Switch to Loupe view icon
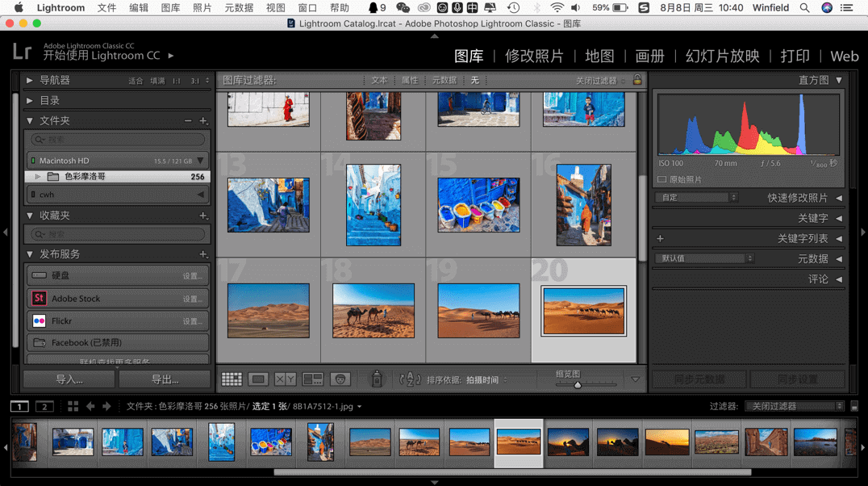868x486 pixels. (258, 379)
